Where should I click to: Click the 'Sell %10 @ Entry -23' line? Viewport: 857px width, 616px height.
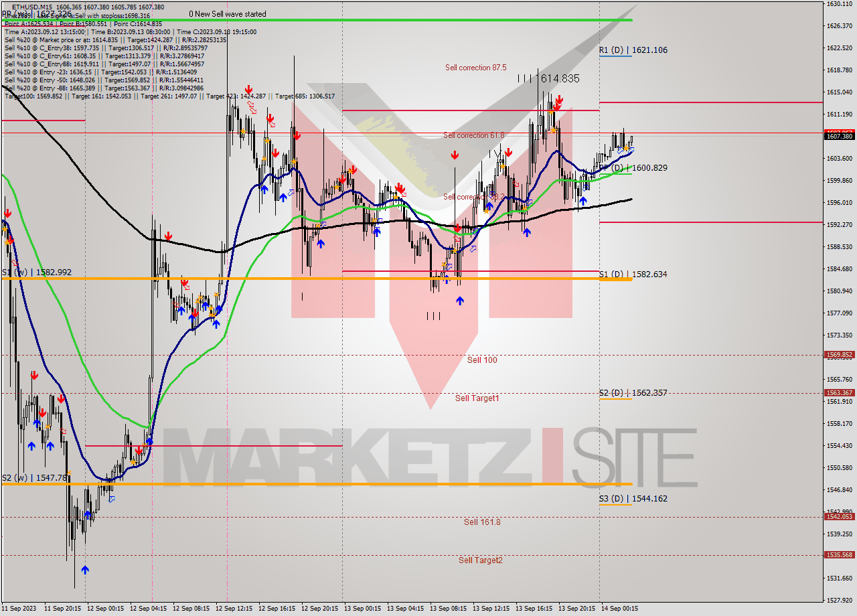tap(100, 72)
